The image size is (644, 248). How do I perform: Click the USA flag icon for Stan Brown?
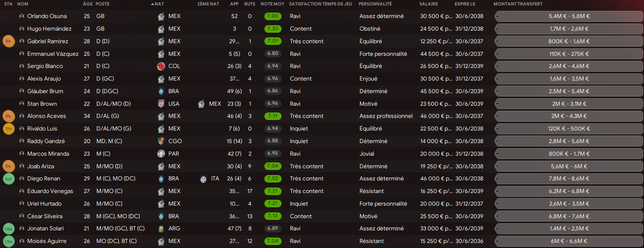coord(161,104)
